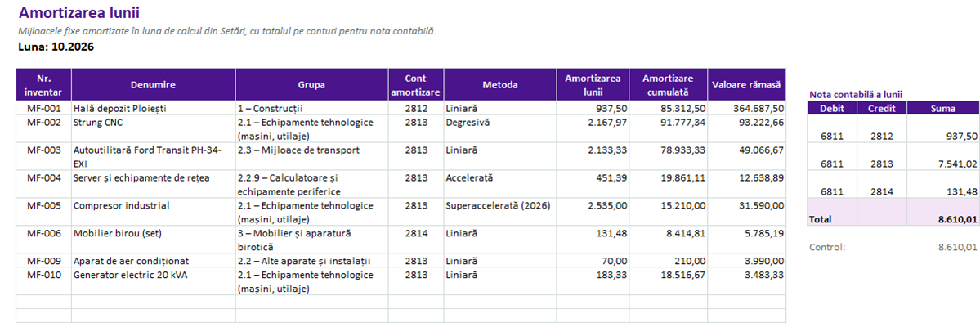
Task: Select the 'Luna: 10.2026' cell
Action: pyautogui.click(x=56, y=47)
